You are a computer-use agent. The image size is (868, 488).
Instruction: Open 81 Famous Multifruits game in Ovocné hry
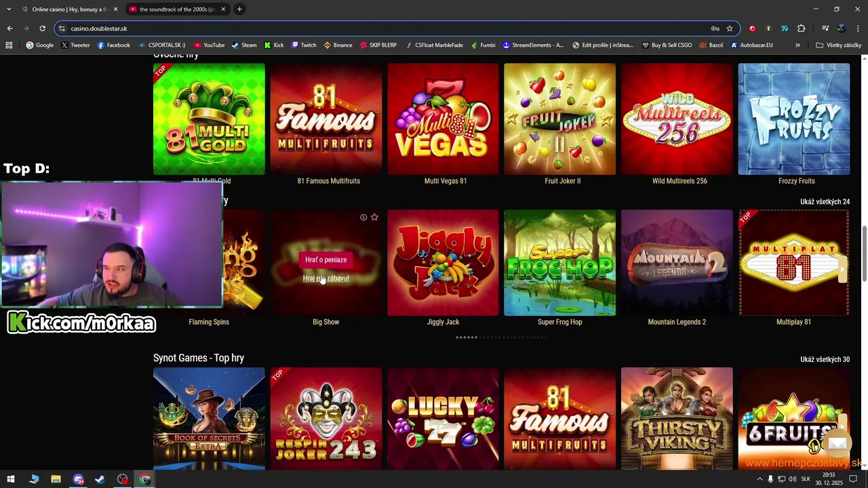coord(326,119)
